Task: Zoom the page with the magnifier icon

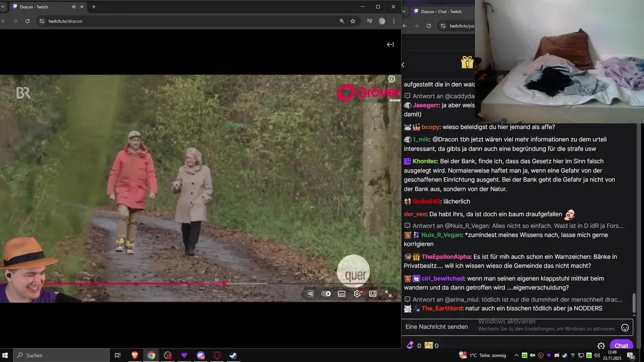Action: coord(342,21)
